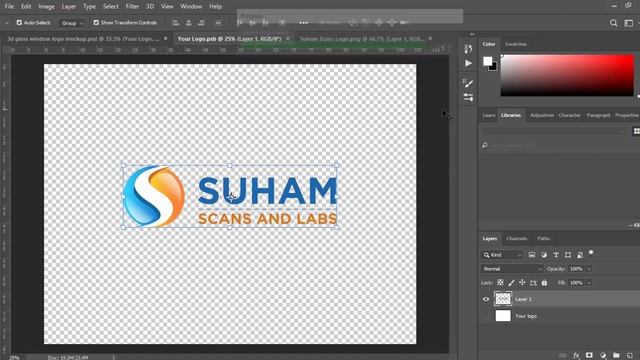This screenshot has width=640, height=360.
Task: Create new adjustment layer icon
Action: (603, 356)
